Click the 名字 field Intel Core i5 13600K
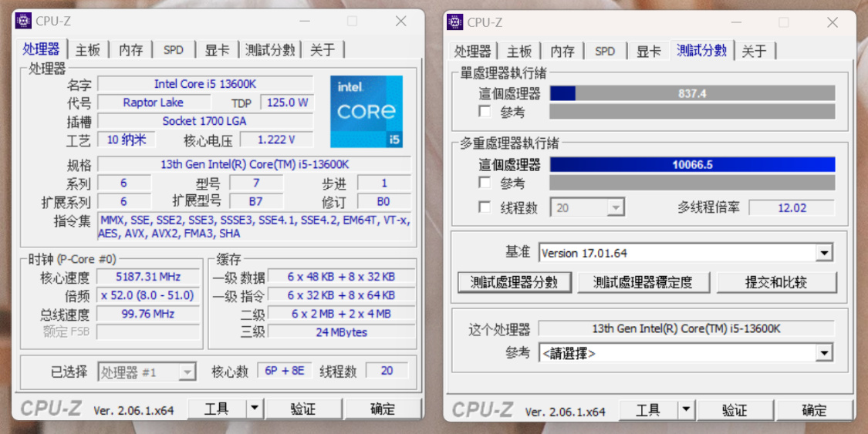Viewport: 868px width, 434px height. coord(205,84)
